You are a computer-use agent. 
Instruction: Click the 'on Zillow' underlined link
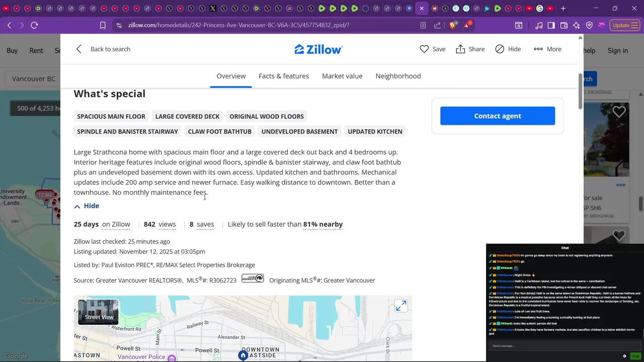(116, 224)
